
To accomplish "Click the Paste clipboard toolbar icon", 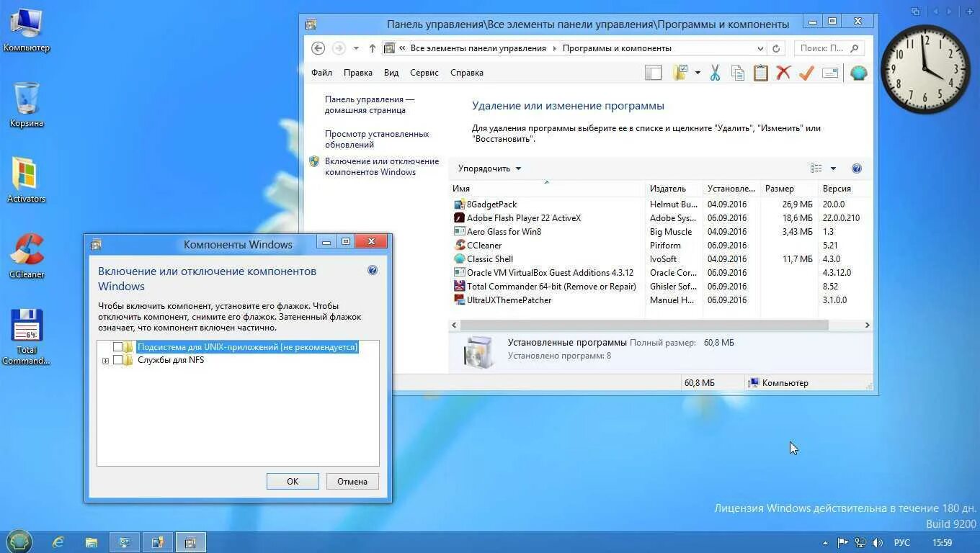I will [x=760, y=73].
